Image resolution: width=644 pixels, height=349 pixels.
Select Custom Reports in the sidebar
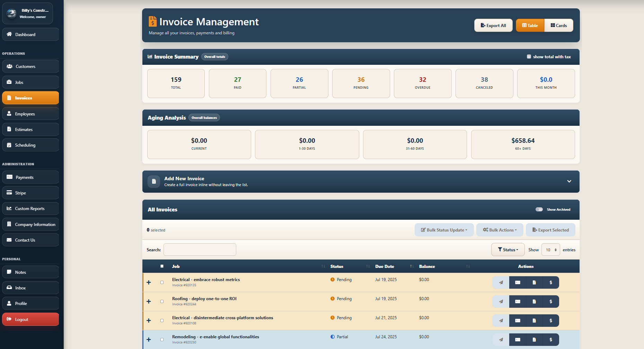click(x=30, y=208)
